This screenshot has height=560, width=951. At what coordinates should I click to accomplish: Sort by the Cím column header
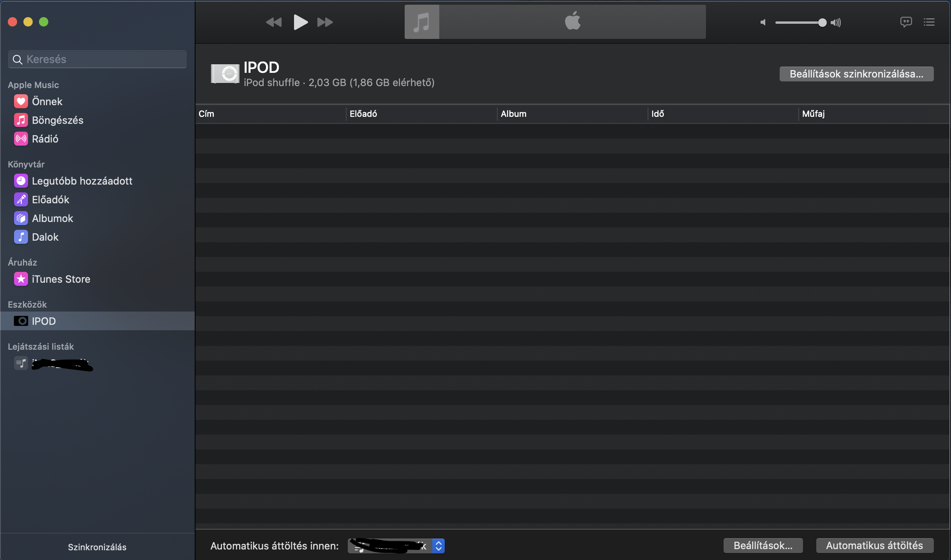point(206,114)
